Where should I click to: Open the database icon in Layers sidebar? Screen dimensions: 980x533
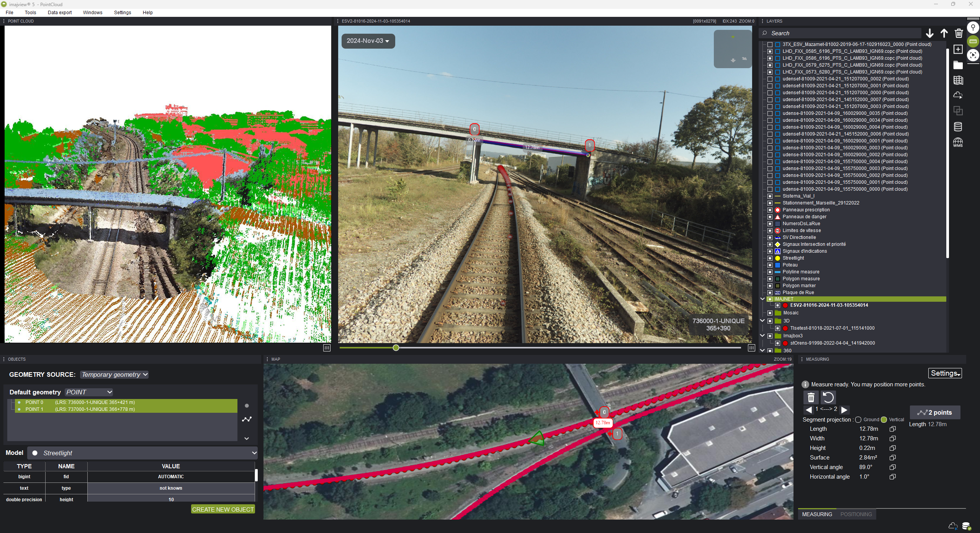click(958, 126)
